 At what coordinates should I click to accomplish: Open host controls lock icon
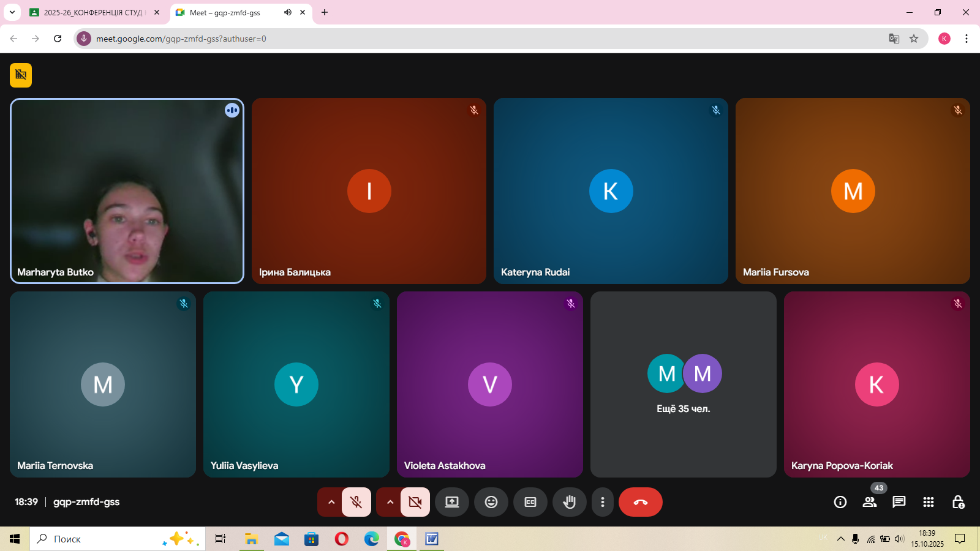(958, 502)
